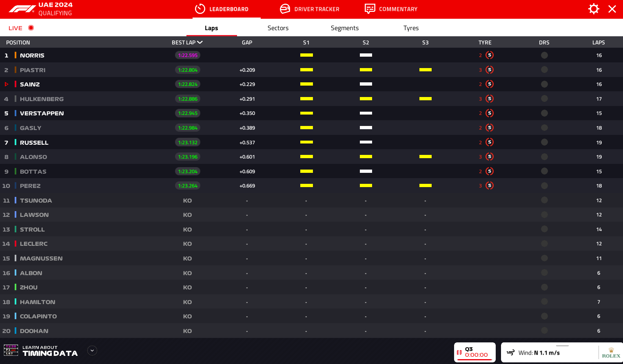Click Russell's lap count 19
623x364 pixels.
pyautogui.click(x=599, y=143)
